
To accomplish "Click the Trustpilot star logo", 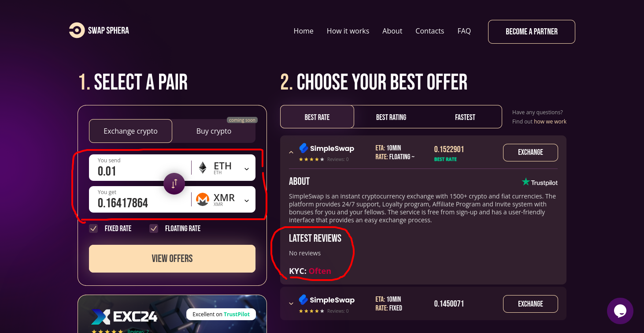I will [526, 182].
